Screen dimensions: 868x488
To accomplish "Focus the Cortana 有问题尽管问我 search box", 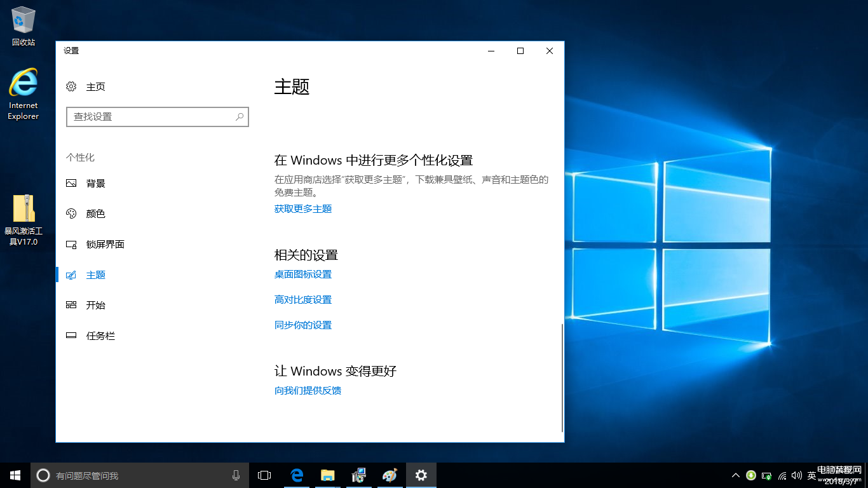I will (140, 475).
